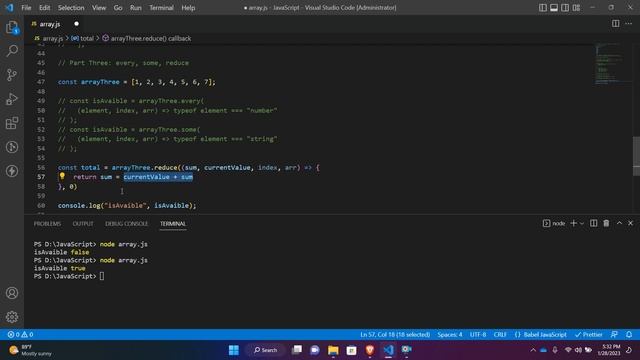Open the Accounts icon in activity bar
The height and width of the screenshot is (360, 640).
pyautogui.click(x=12, y=293)
